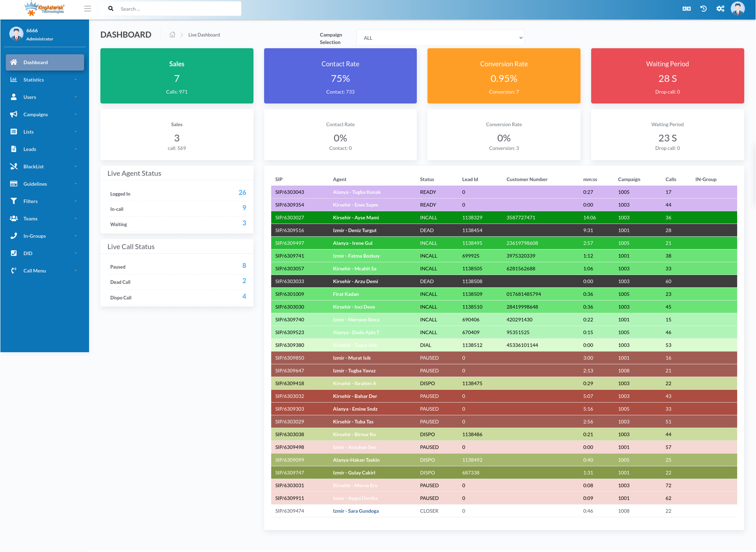Image resolution: width=756 pixels, height=552 pixels.
Task: Click the Call Menu ringing-phone icon
Action: point(14,270)
